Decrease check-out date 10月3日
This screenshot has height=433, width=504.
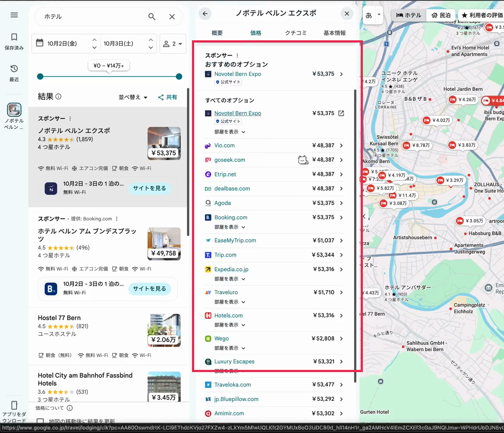151,47
